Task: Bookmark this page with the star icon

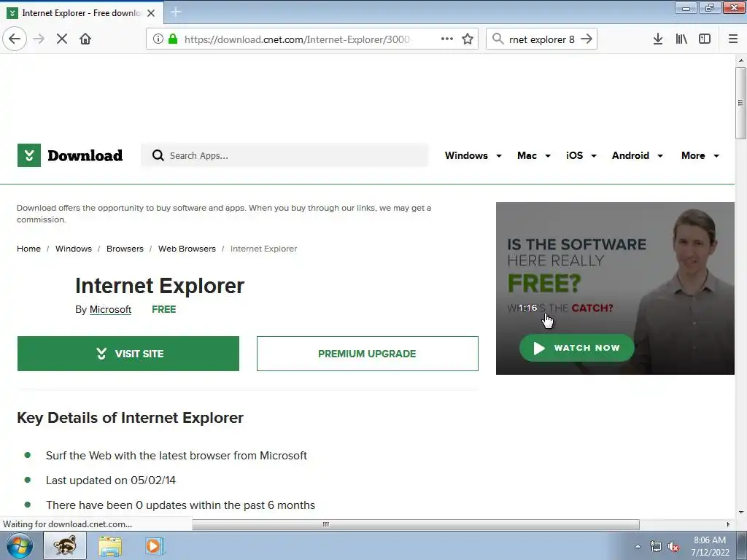Action: pyautogui.click(x=468, y=39)
